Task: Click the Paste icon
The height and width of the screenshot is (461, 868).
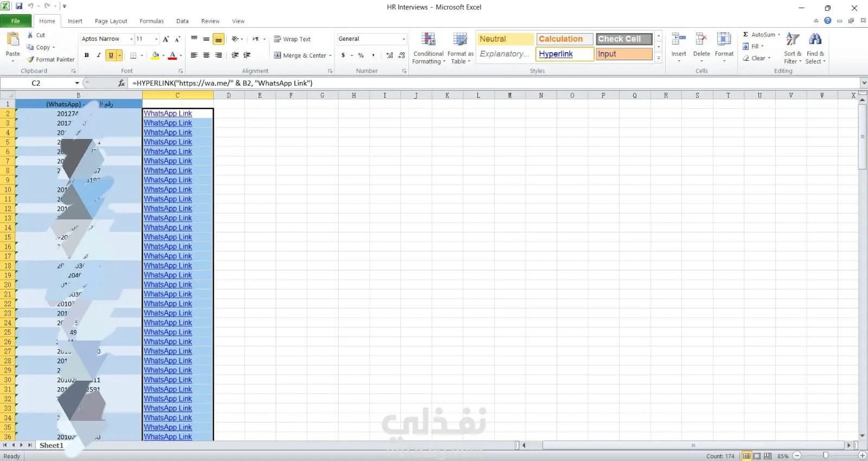Action: [x=12, y=40]
